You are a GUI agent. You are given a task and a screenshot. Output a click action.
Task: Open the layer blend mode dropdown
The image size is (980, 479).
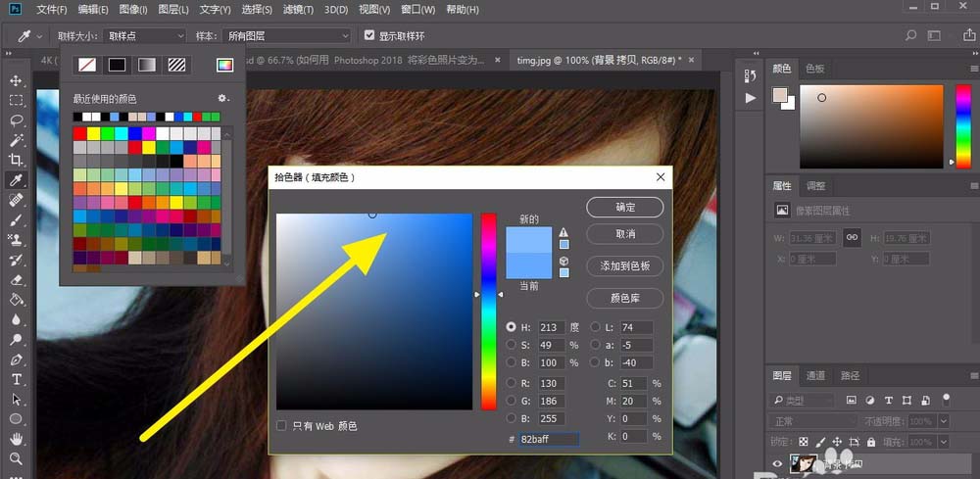point(811,421)
